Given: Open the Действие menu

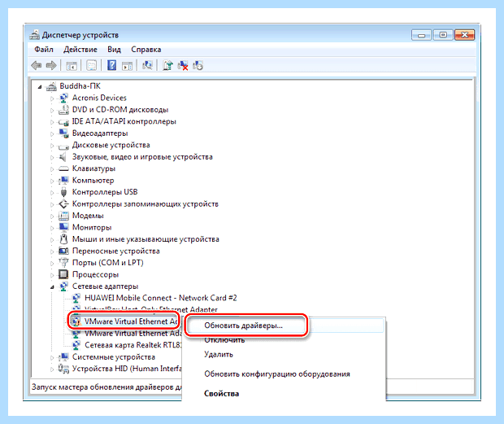Looking at the screenshot, I should pyautogui.click(x=80, y=50).
